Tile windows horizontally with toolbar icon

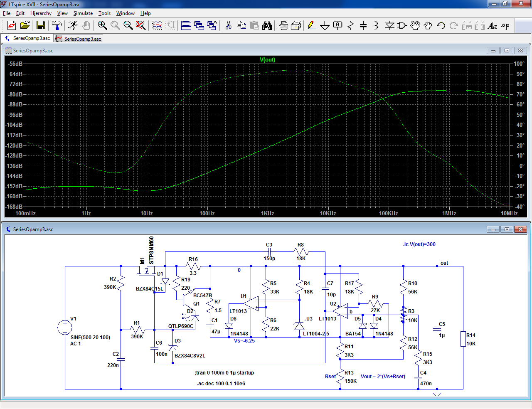pos(186,25)
